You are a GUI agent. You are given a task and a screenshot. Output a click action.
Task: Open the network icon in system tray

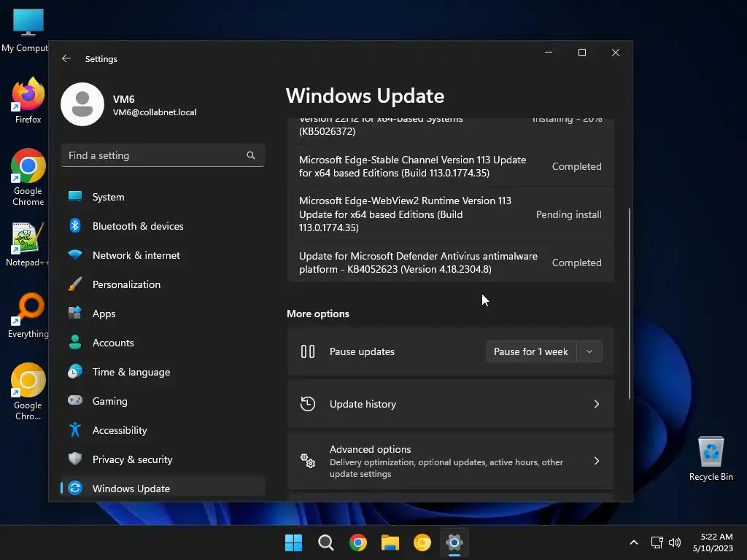coord(657,542)
